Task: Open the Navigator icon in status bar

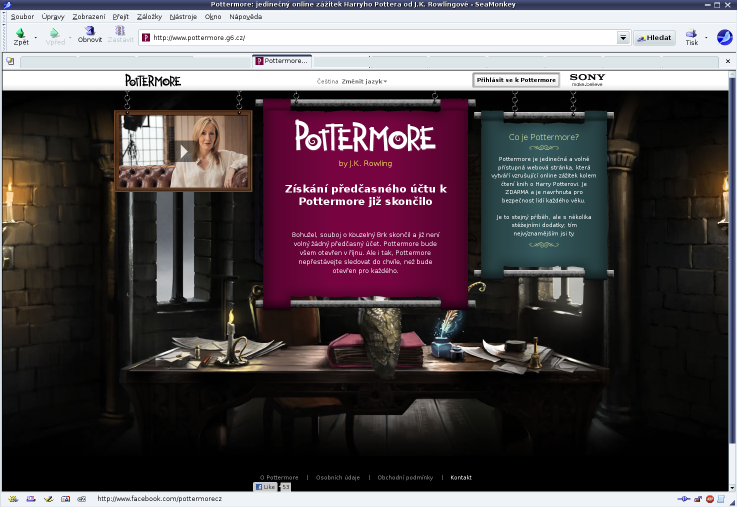Action: pyautogui.click(x=13, y=499)
